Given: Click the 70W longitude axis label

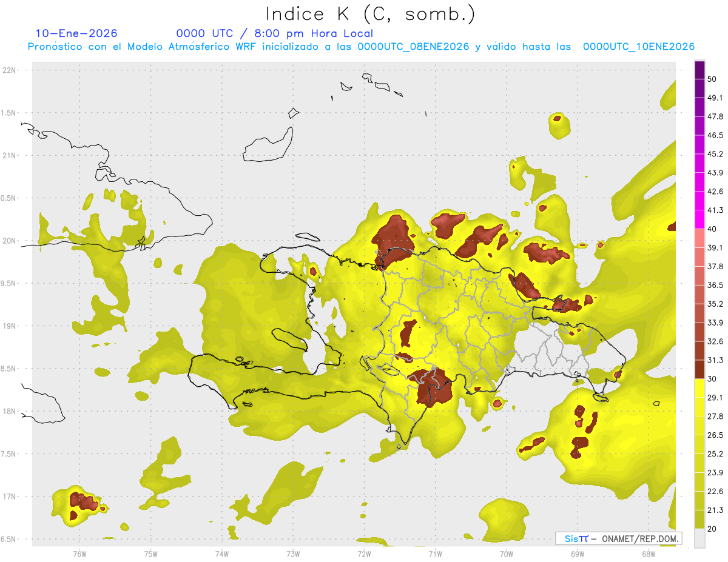Looking at the screenshot, I should 506,554.
